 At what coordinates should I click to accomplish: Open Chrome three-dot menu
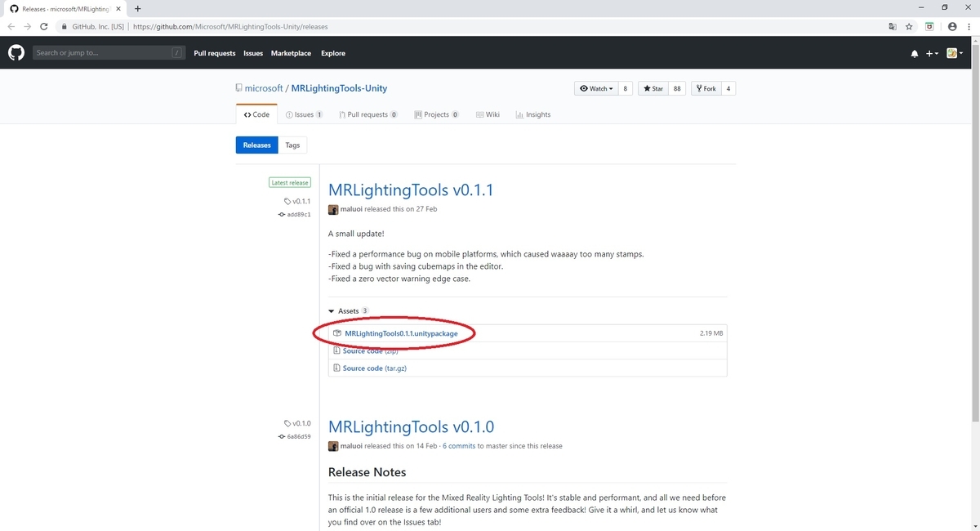click(968, 26)
